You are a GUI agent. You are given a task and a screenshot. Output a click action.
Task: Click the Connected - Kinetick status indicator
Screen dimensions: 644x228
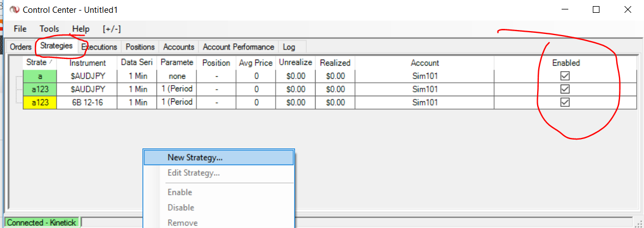click(x=42, y=222)
